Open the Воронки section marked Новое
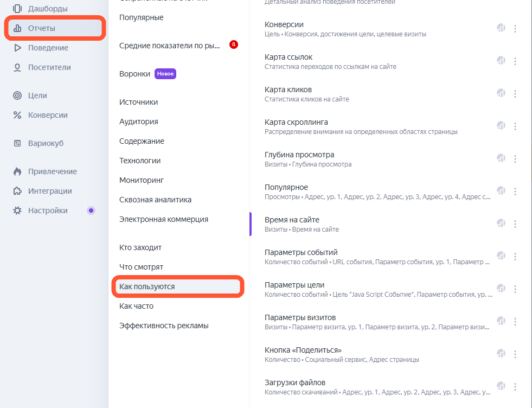 pos(134,74)
